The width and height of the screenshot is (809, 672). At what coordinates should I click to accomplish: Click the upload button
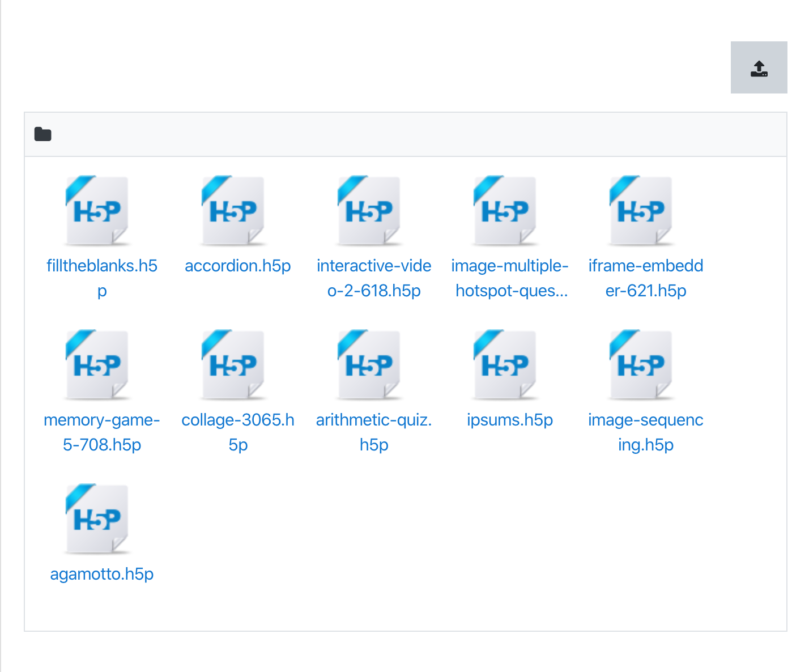point(759,67)
